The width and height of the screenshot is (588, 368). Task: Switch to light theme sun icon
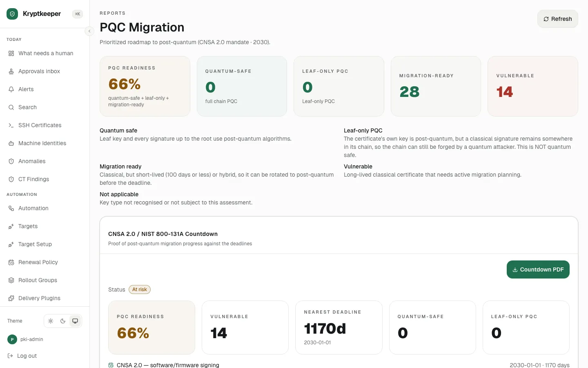click(x=51, y=321)
